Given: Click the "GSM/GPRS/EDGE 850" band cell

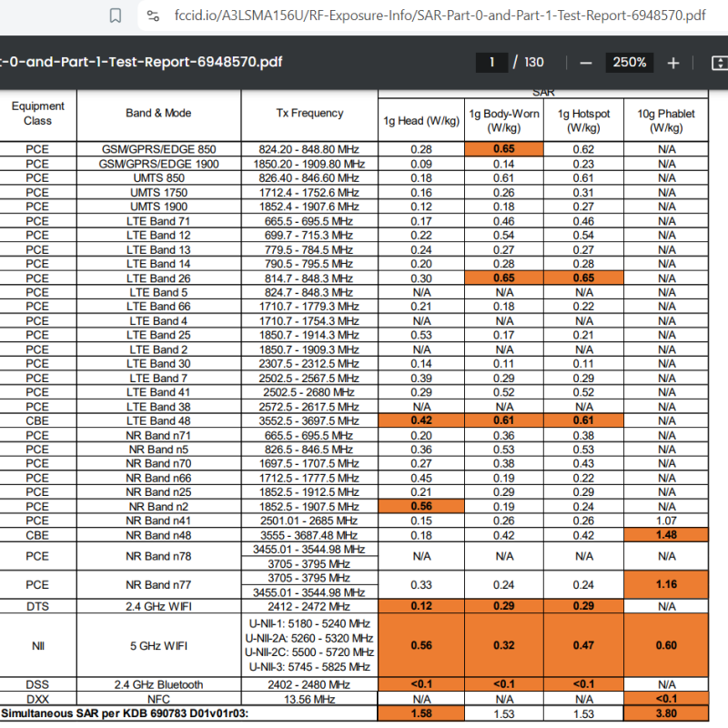Looking at the screenshot, I should click(158, 149).
